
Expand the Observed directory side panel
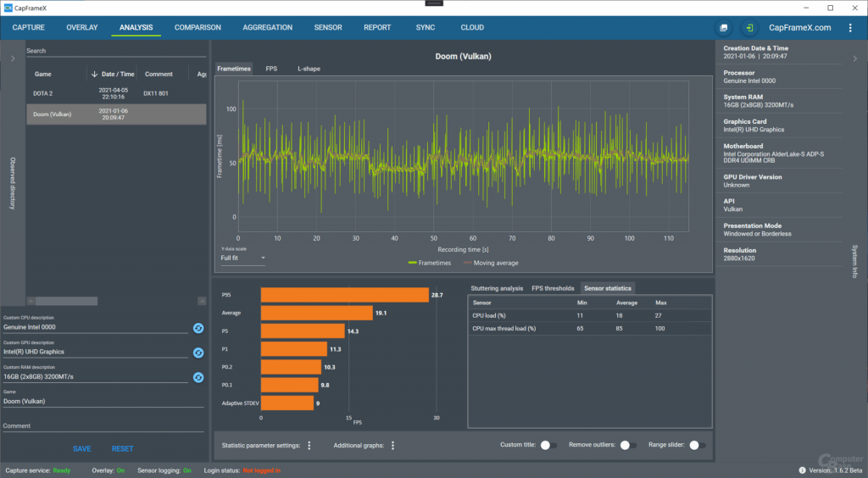click(13, 58)
